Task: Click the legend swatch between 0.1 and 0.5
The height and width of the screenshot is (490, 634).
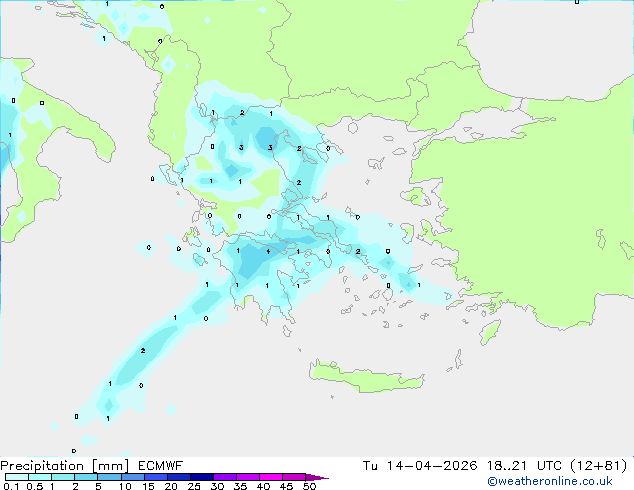Action: [x=17, y=477]
